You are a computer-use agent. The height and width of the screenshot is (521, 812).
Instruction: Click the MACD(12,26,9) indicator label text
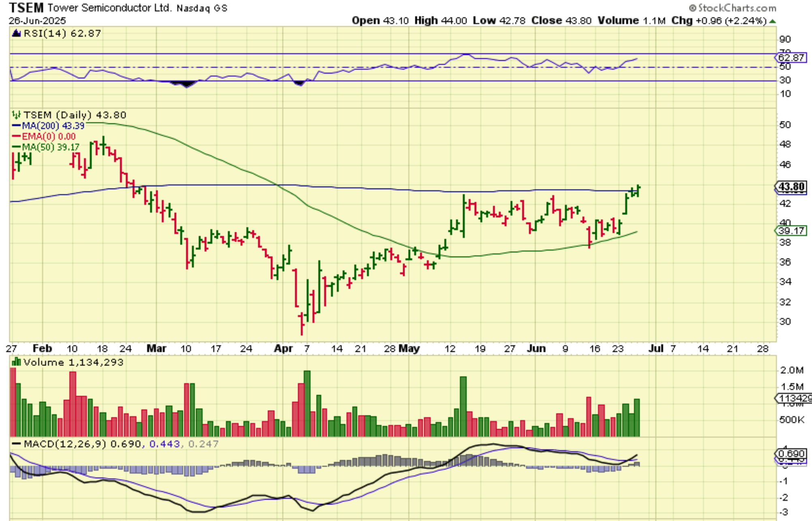[x=65, y=444]
